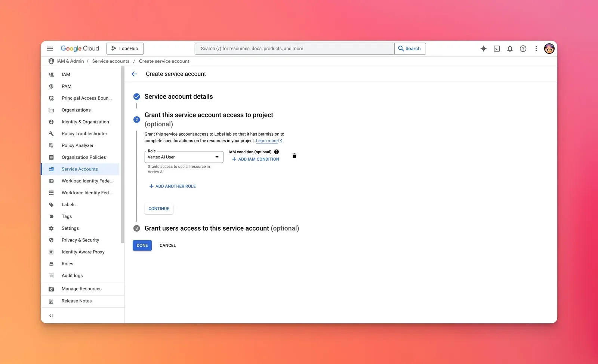Delete the role with trash icon
Image resolution: width=598 pixels, height=364 pixels.
point(294,156)
